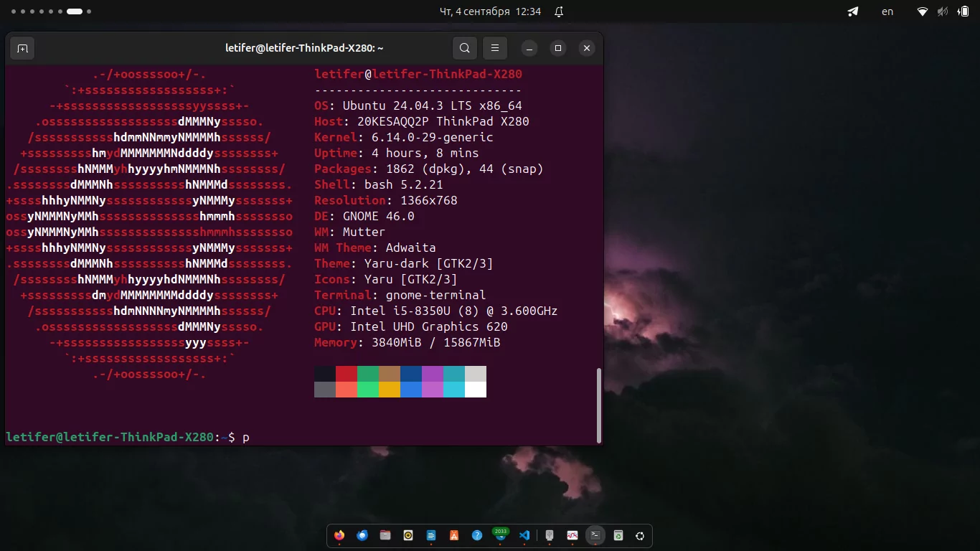The height and width of the screenshot is (551, 980).
Task: Open the terminal search tool
Action: 465,48
